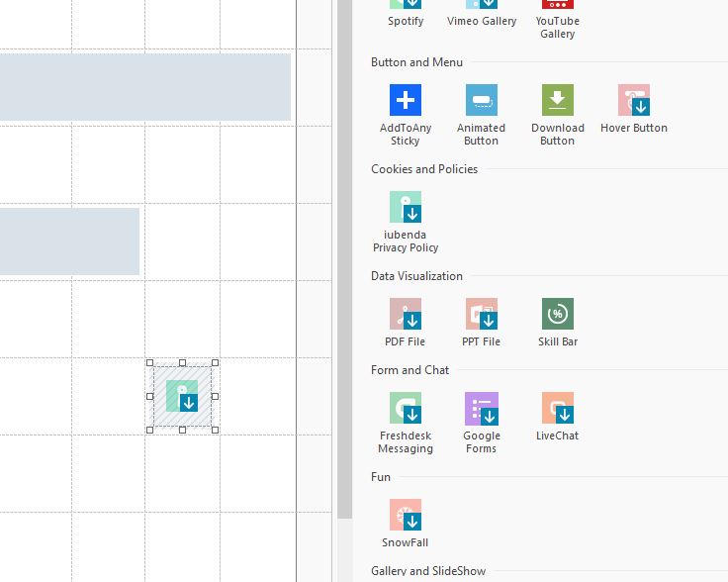Select the PPT File object
Image resolution: width=728 pixels, height=582 pixels.
pos(482,314)
